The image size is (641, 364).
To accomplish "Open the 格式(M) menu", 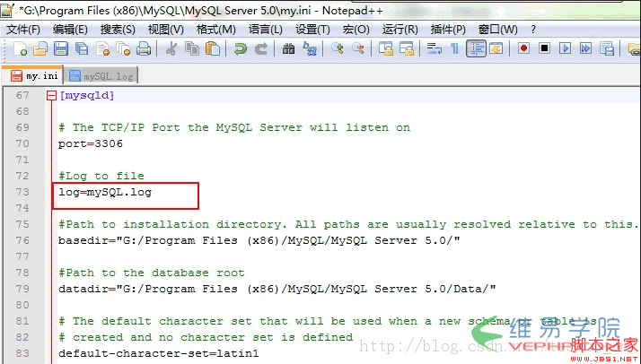I will coord(215,30).
